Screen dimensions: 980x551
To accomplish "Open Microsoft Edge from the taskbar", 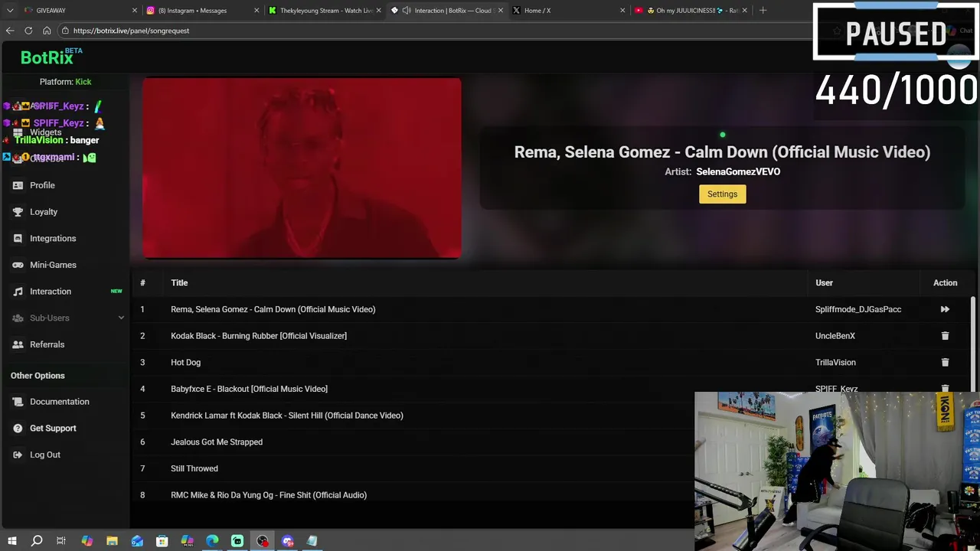I will (212, 541).
